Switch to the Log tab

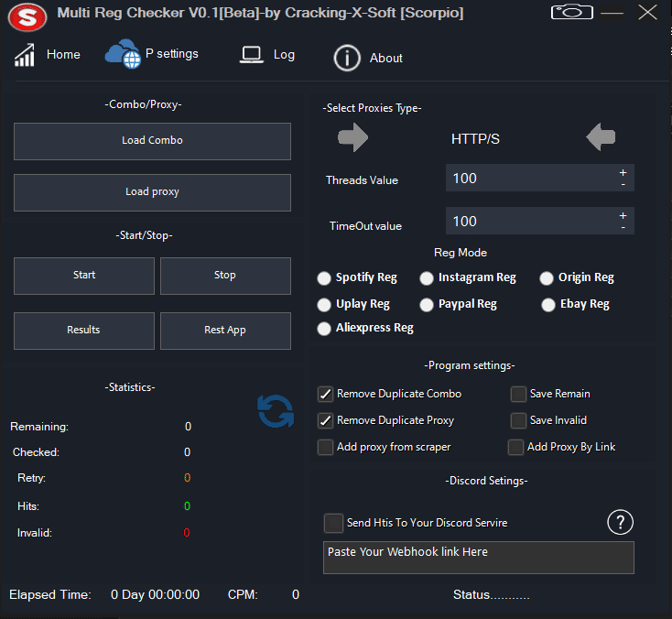pos(284,54)
